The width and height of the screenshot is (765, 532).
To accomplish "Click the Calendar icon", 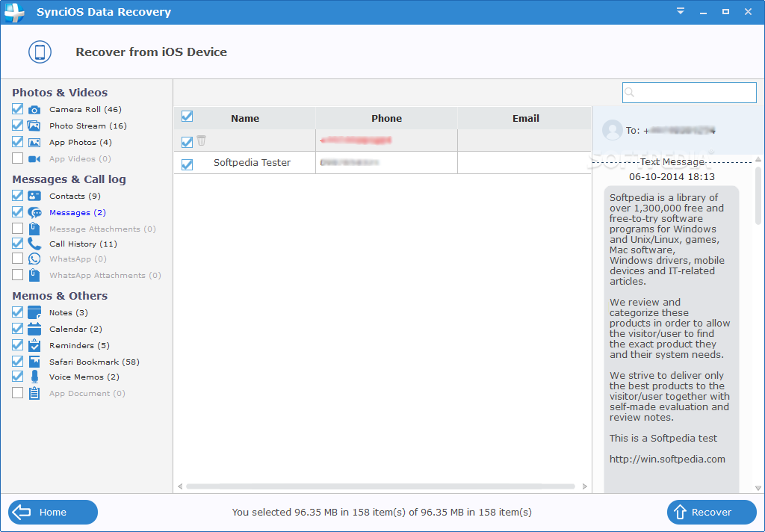I will 34,329.
